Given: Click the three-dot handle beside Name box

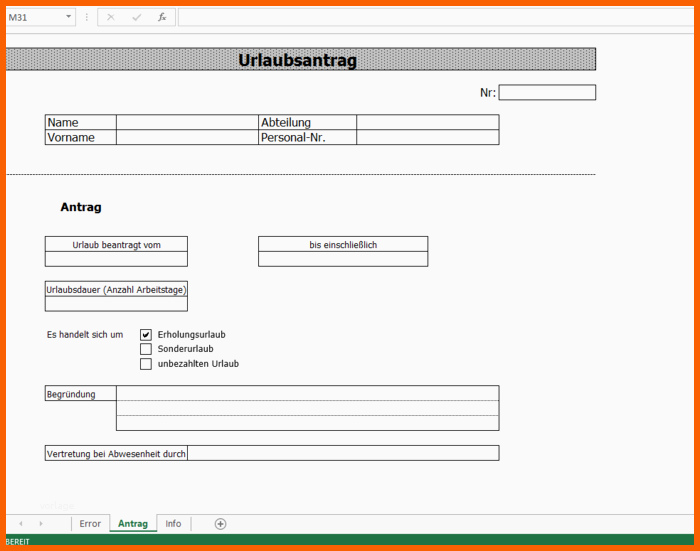Looking at the screenshot, I should pos(87,17).
